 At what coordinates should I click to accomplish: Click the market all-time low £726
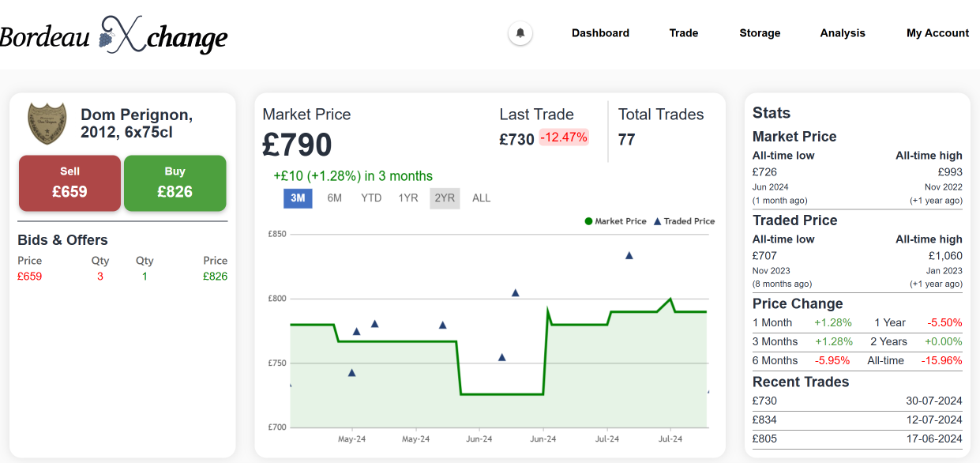tap(764, 171)
